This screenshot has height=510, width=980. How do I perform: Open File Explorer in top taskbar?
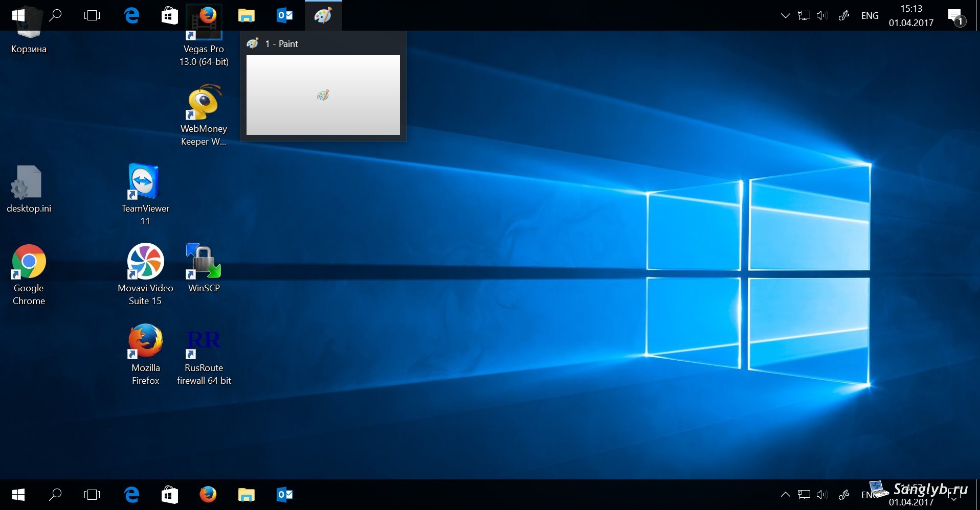pyautogui.click(x=247, y=15)
